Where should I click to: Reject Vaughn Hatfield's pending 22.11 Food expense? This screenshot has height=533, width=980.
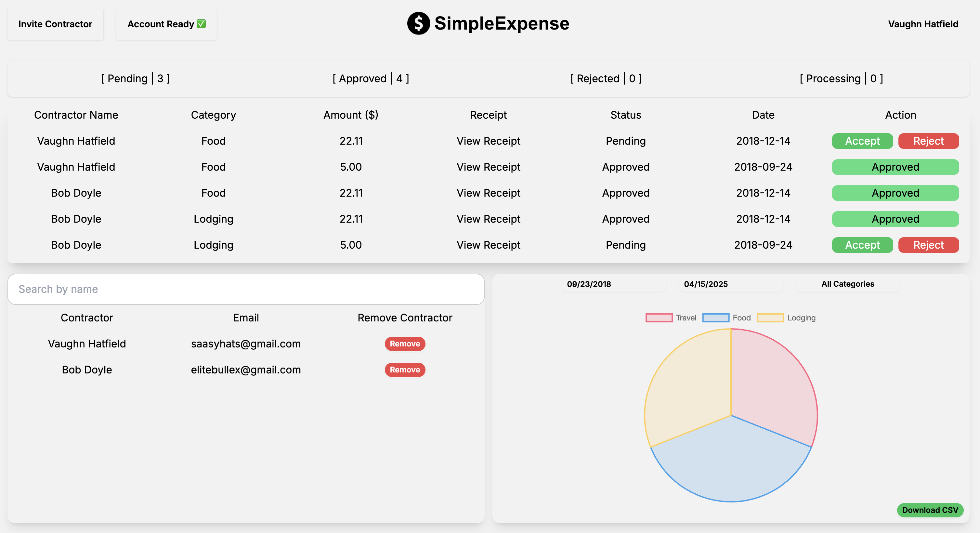[x=928, y=141]
